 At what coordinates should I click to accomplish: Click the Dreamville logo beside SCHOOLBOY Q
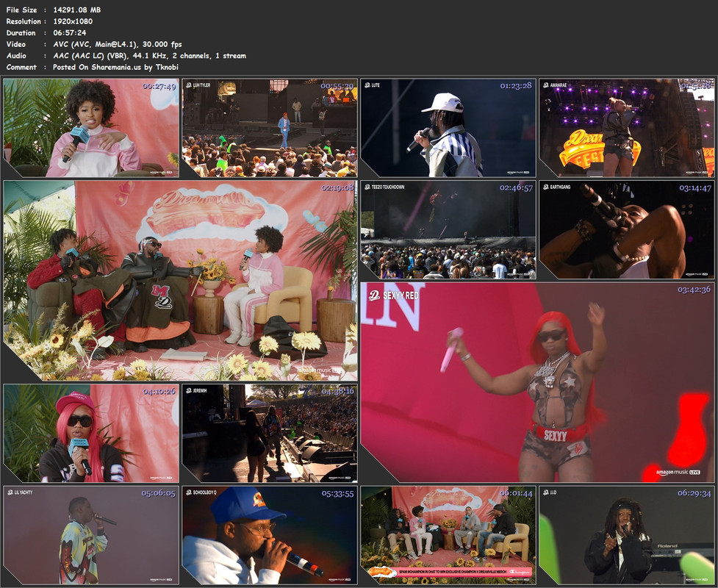click(189, 492)
